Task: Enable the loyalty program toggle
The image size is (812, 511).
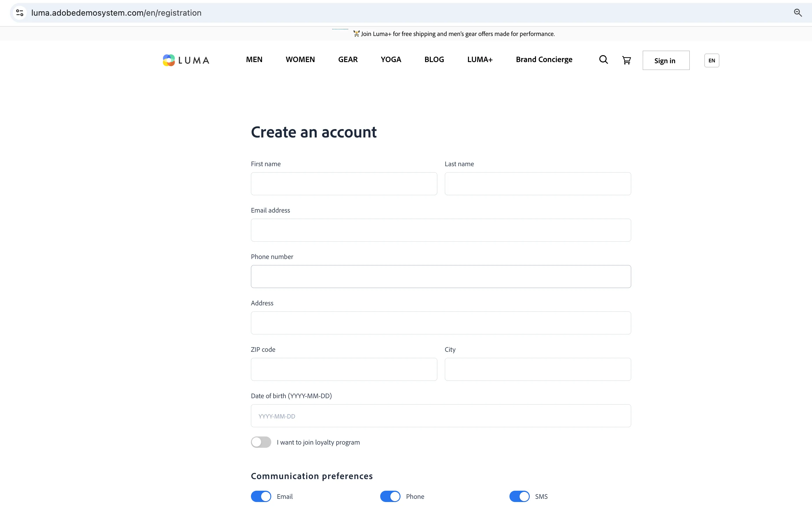Action: [261, 442]
